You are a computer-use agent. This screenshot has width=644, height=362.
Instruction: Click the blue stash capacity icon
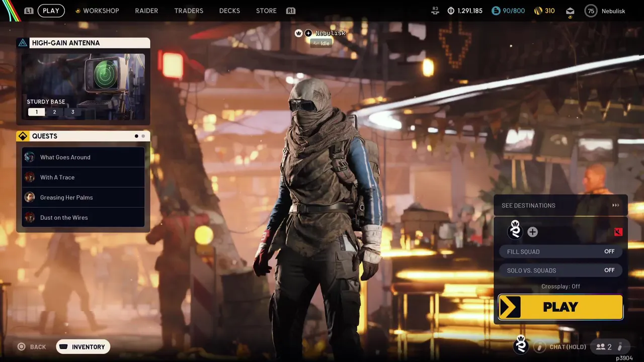496,11
